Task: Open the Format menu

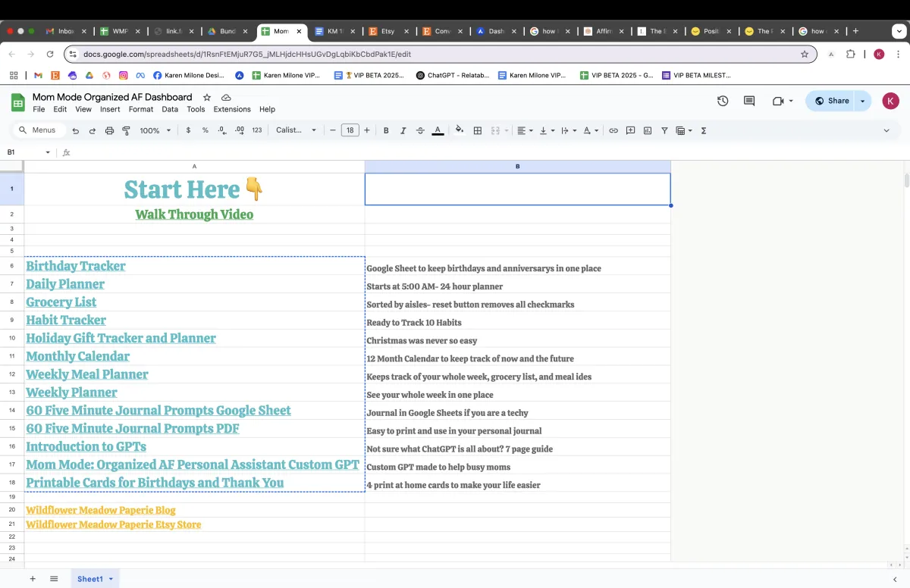Action: pos(141,109)
